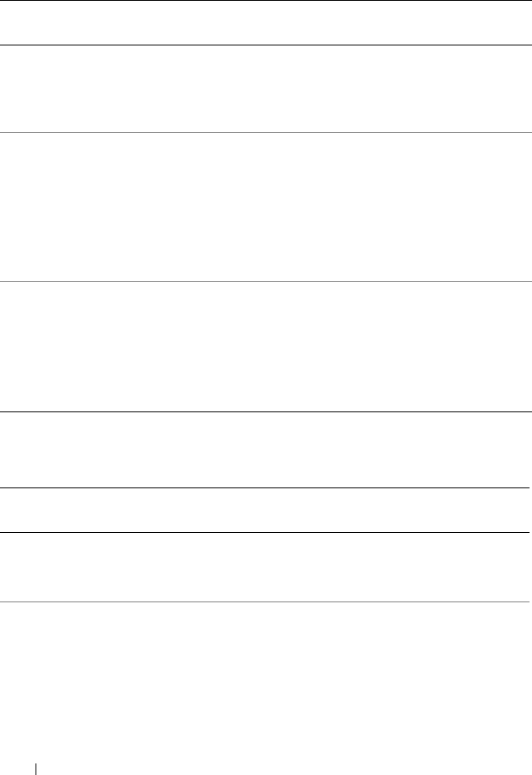Click the second black horizontal line from top
This screenshot has width=532, height=775.
click(x=266, y=45)
